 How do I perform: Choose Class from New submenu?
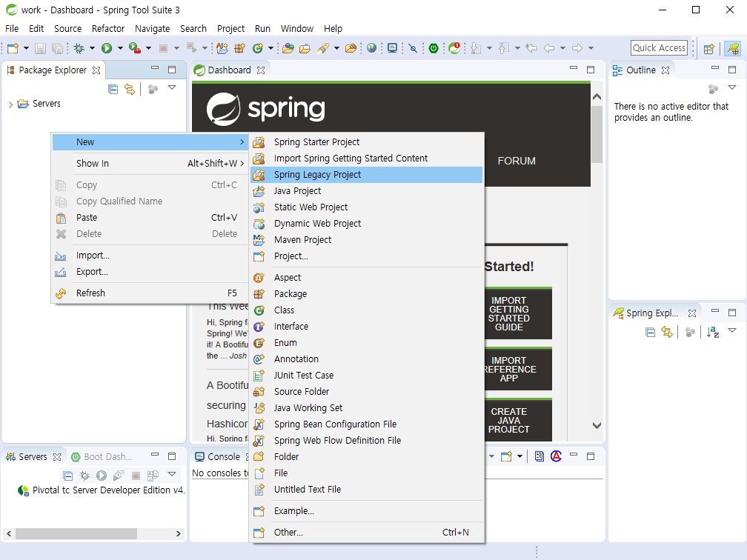tap(366, 310)
